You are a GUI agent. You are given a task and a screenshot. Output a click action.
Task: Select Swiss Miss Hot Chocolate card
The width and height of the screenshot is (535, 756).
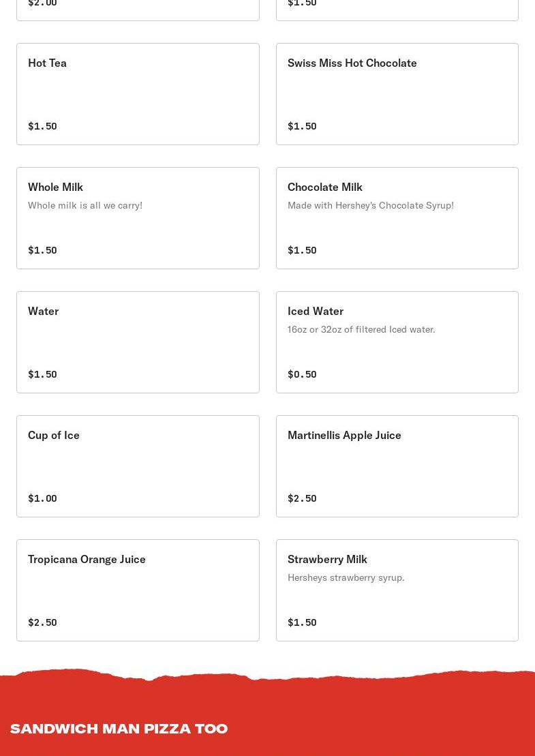pyautogui.click(x=397, y=94)
